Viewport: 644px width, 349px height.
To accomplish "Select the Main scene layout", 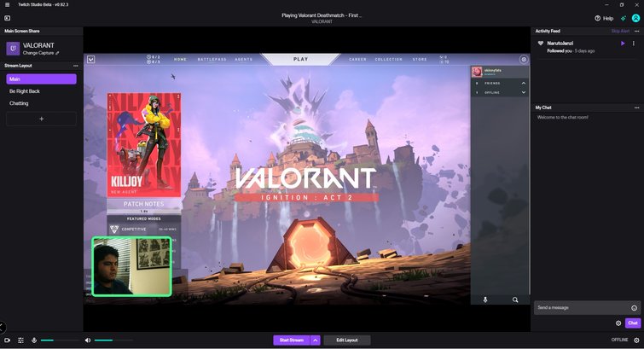I will point(41,79).
